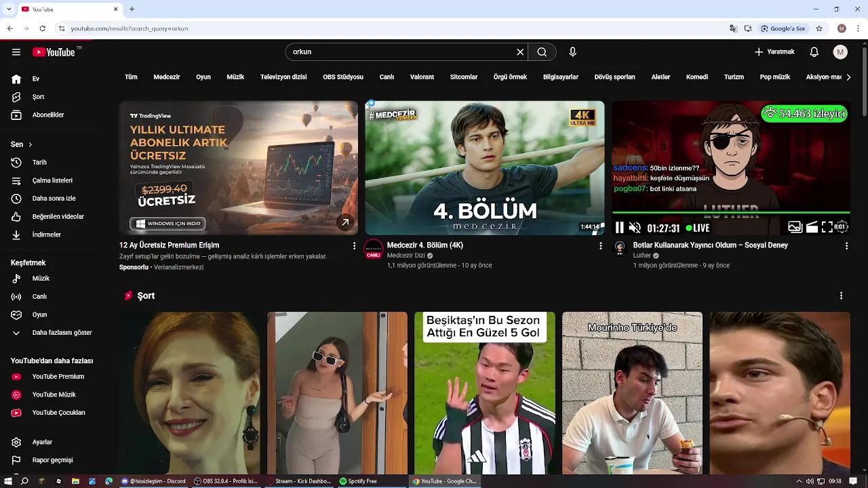Open the preview player settings gear

[x=842, y=228]
